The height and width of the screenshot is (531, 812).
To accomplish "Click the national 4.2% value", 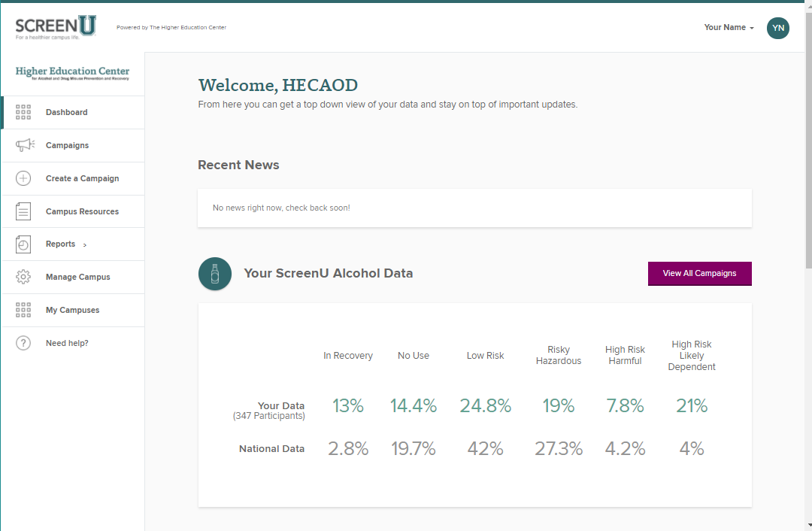I will coord(625,448).
